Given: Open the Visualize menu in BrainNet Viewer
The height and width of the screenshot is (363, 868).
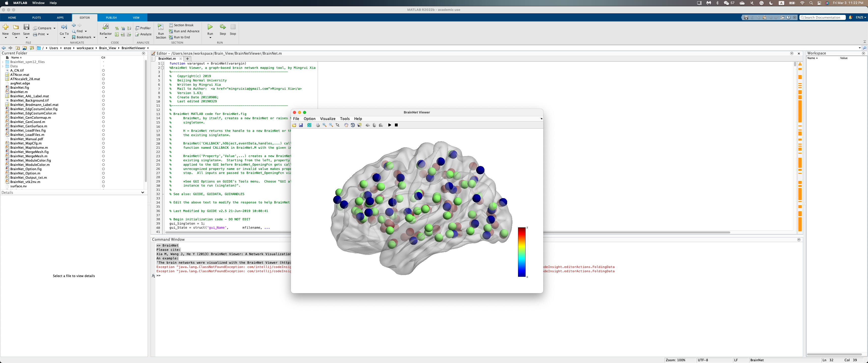Looking at the screenshot, I should 327,118.
